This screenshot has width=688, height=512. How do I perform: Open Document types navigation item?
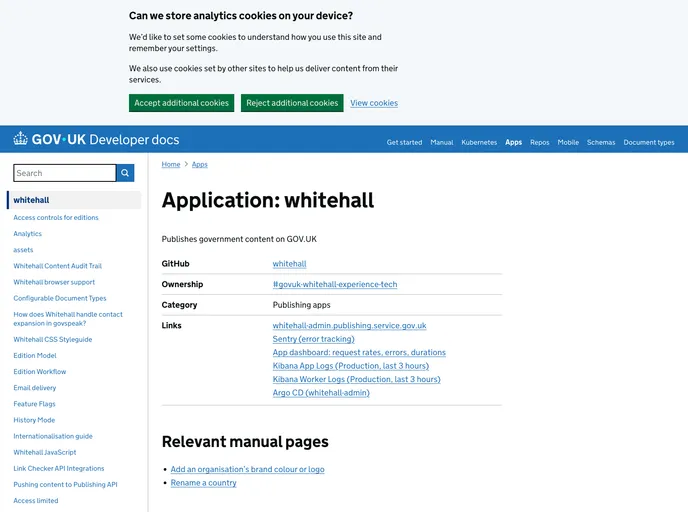649,142
